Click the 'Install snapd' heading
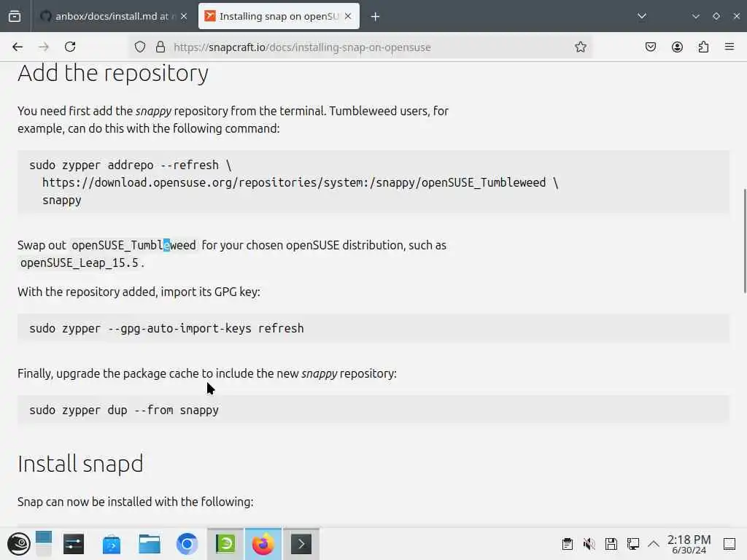This screenshot has height=560, width=747. [80, 464]
